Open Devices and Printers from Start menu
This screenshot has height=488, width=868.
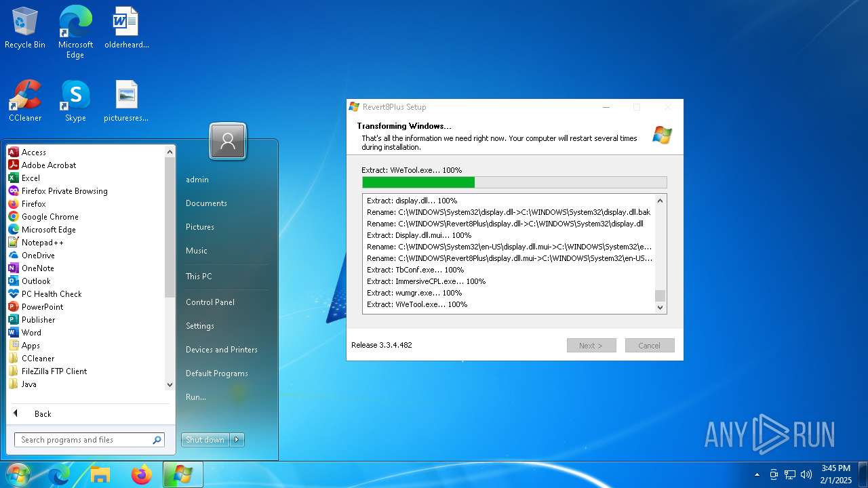tap(222, 350)
